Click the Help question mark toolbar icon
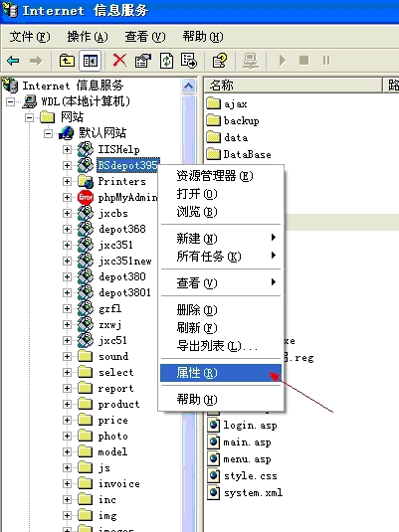Screen dimensions: 399x532 click(x=220, y=61)
